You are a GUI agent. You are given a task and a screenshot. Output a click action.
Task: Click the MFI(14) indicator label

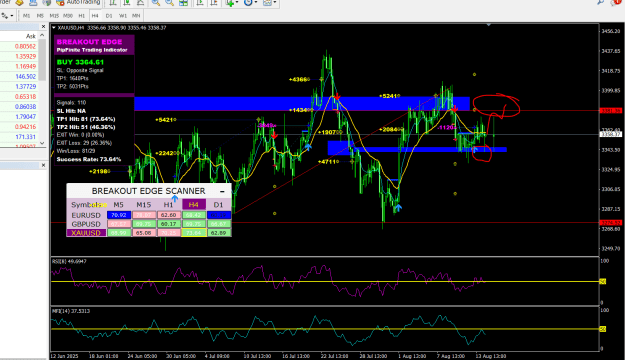click(x=71, y=311)
